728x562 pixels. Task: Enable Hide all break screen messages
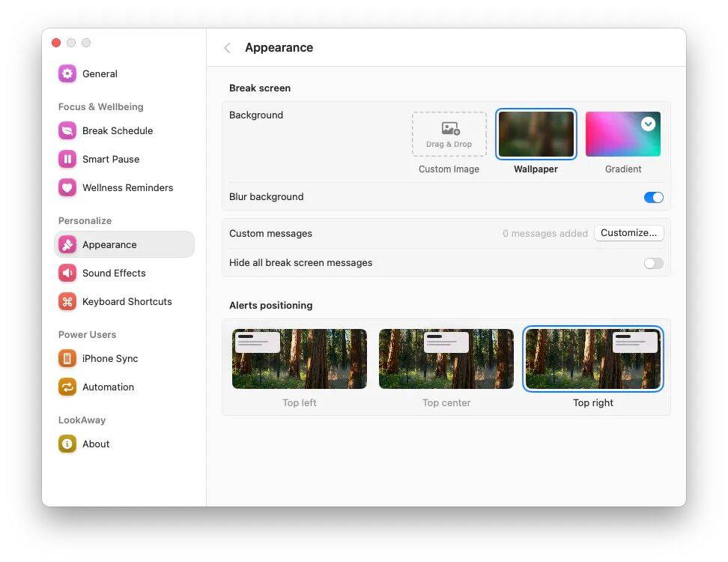tap(653, 263)
